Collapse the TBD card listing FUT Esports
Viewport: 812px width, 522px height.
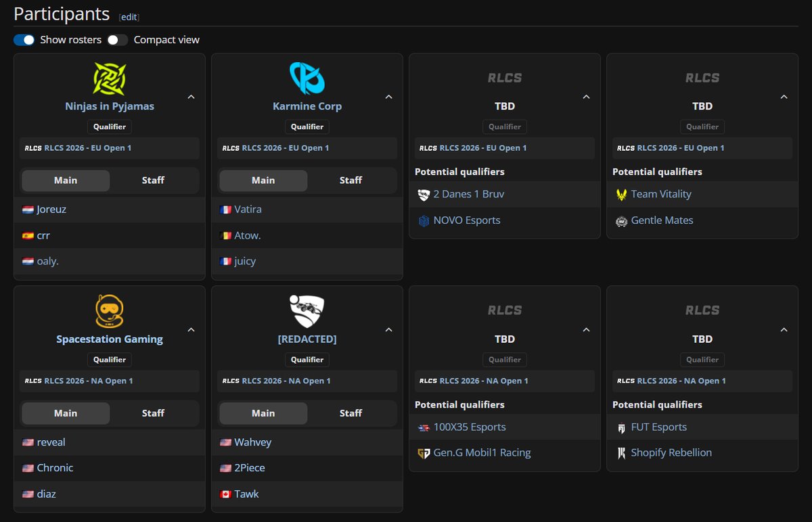tap(784, 330)
